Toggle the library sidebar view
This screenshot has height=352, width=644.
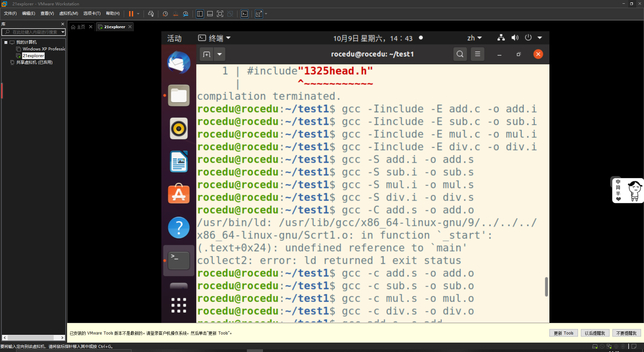(x=200, y=14)
